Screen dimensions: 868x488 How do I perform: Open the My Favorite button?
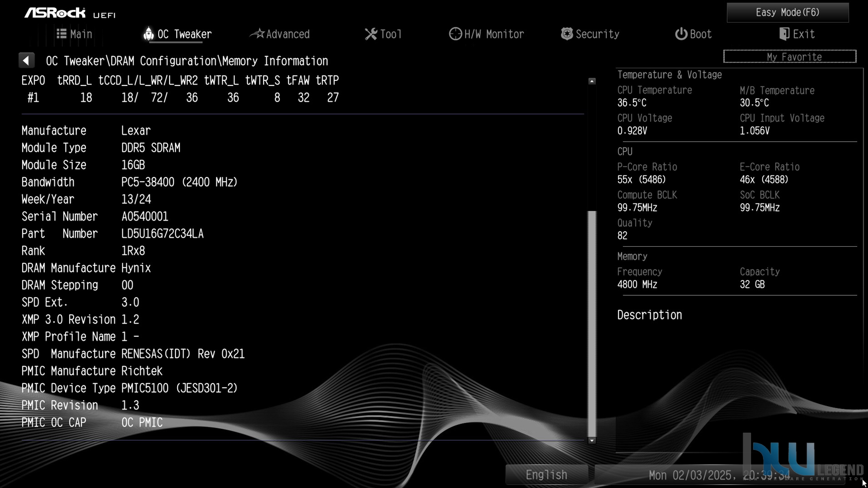(790, 57)
